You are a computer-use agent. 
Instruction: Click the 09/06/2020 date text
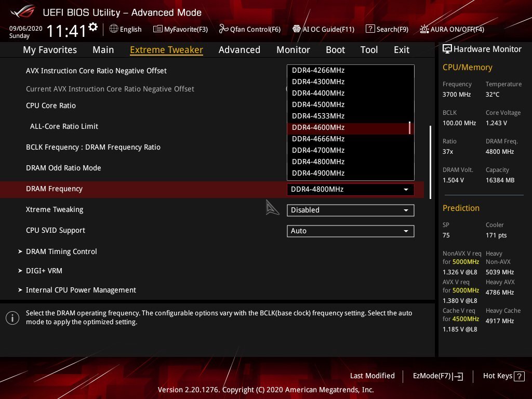point(26,29)
